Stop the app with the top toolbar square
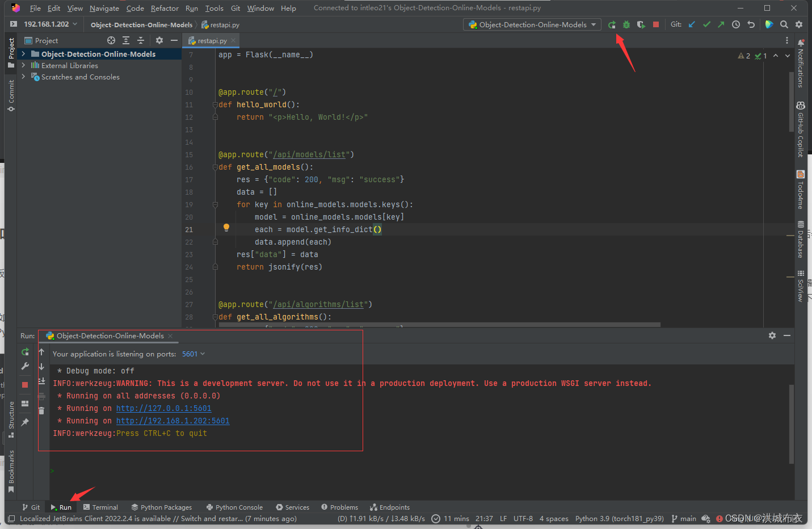The image size is (812, 529). [x=656, y=24]
